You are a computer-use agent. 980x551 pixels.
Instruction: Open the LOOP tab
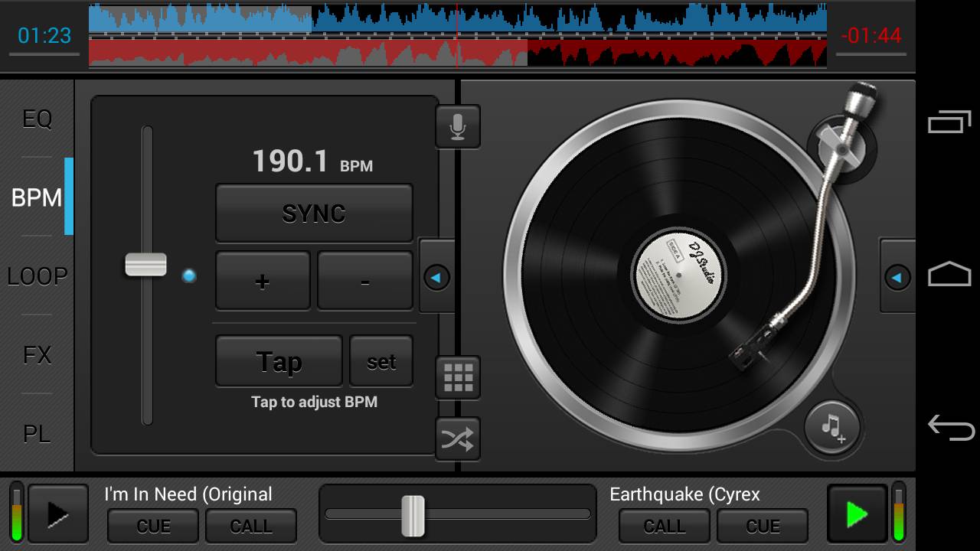tap(37, 276)
